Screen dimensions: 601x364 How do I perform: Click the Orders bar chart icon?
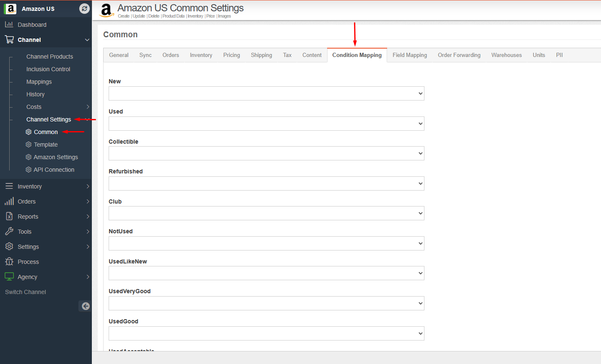tap(9, 201)
